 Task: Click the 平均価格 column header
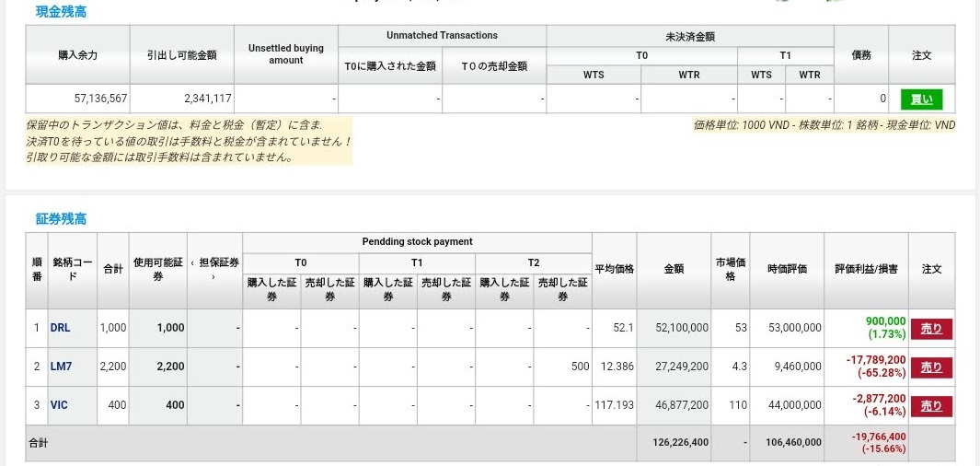tap(614, 269)
